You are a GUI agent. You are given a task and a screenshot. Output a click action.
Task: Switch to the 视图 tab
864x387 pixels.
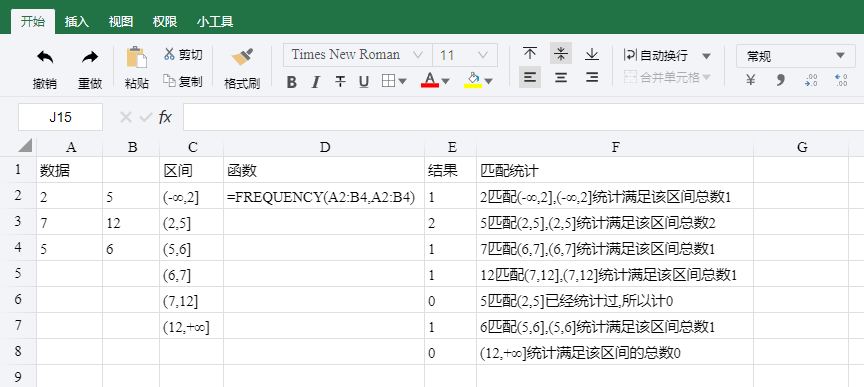(121, 22)
